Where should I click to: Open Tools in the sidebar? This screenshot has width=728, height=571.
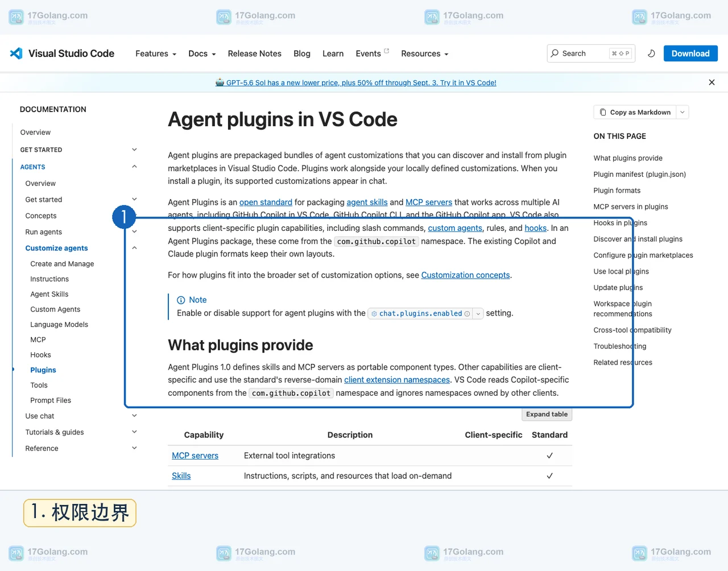pos(39,385)
